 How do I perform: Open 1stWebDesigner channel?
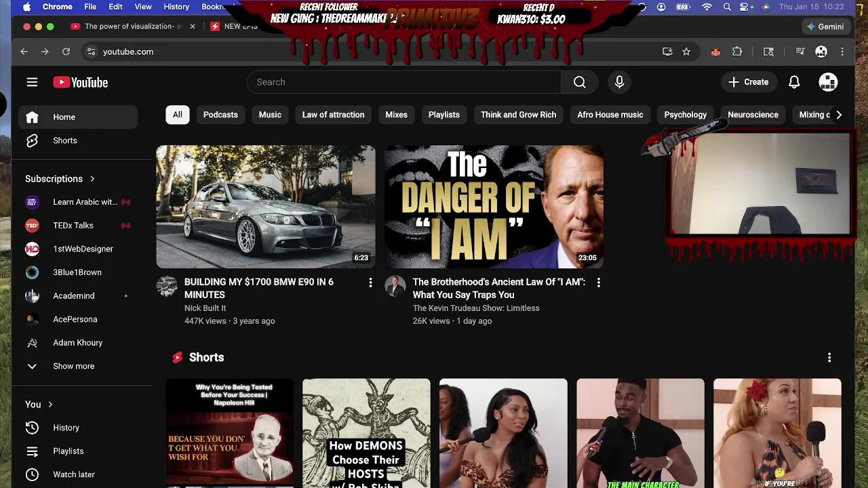point(77,249)
